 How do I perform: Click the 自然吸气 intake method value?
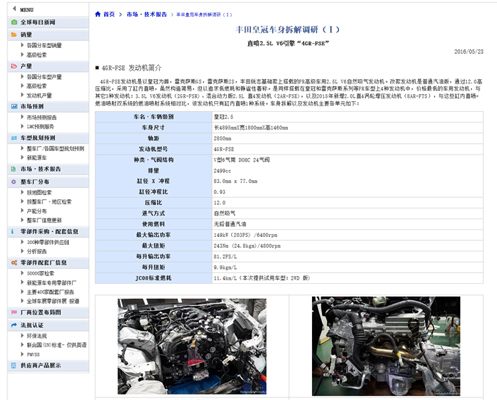coord(225,213)
